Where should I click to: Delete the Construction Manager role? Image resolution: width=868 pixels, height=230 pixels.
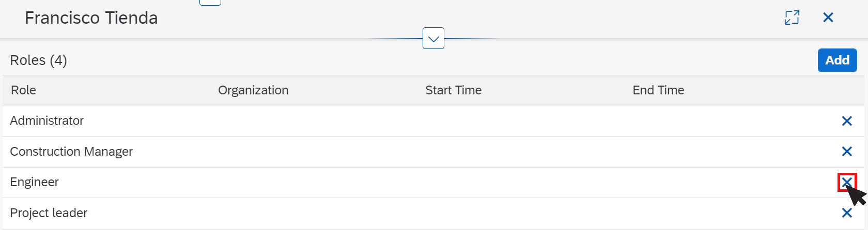847,151
